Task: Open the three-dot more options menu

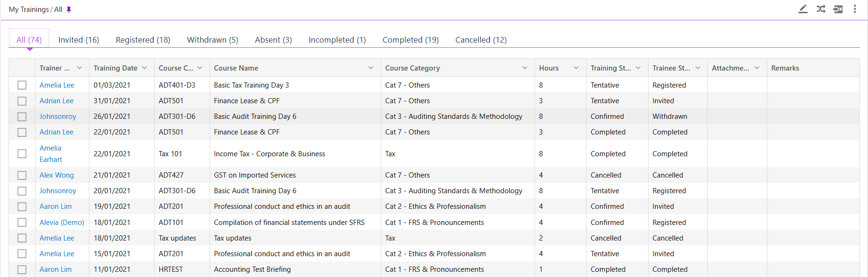Action: pos(855,9)
